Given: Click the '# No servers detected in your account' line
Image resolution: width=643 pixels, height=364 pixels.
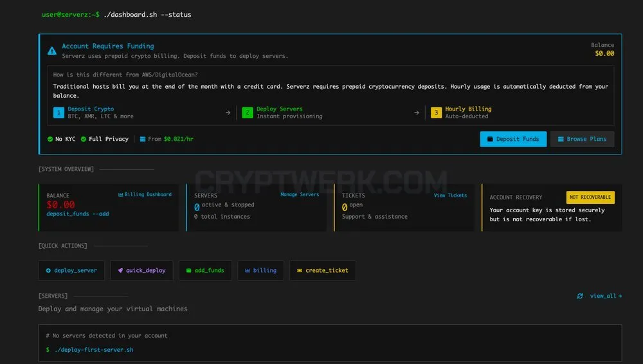Looking at the screenshot, I should [x=107, y=336].
